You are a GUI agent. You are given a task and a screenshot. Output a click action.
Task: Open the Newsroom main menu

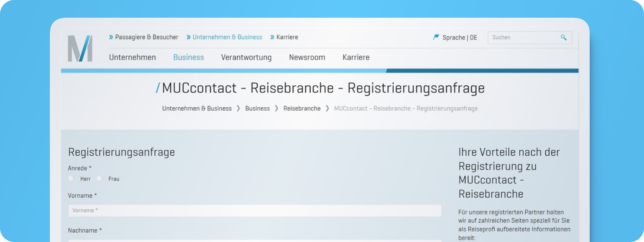pos(307,57)
